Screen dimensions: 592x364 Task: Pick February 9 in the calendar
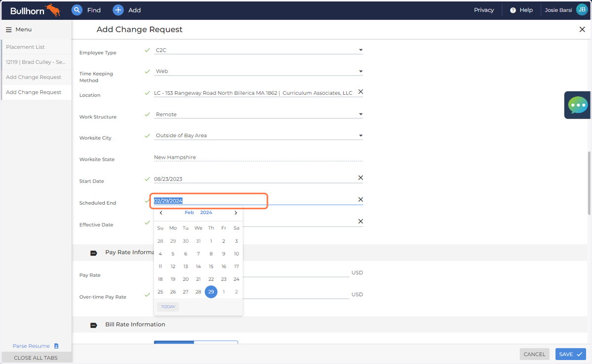click(x=223, y=254)
